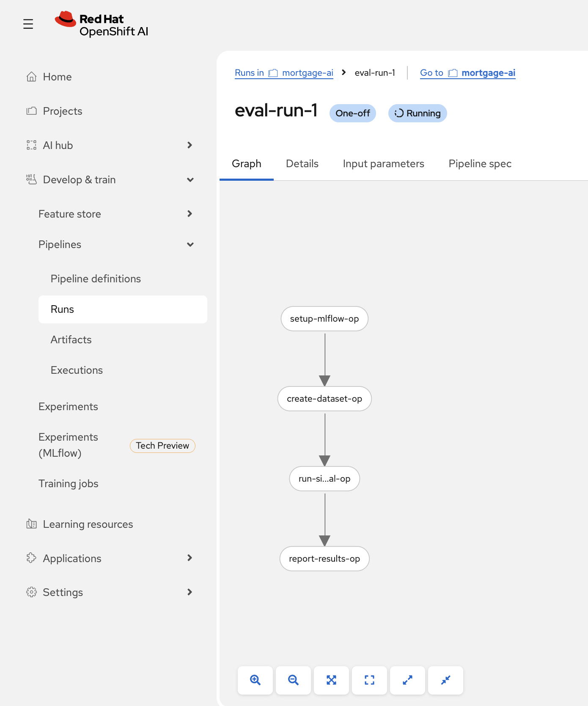Click the zoom out graph icon
The width and height of the screenshot is (588, 706).
(x=293, y=680)
